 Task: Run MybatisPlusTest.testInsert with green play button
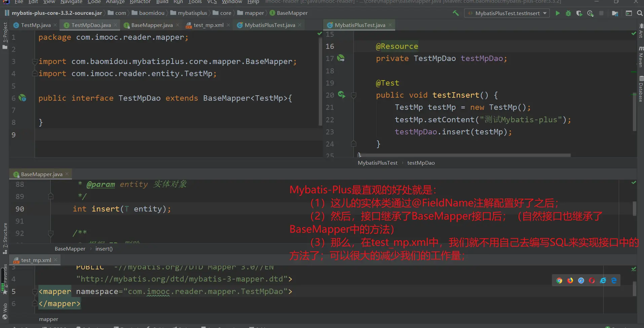pos(558,13)
